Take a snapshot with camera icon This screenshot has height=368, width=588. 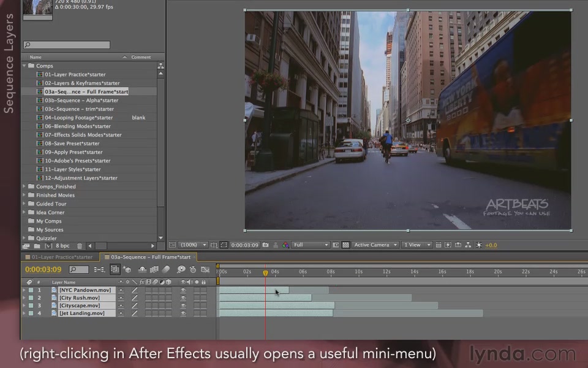tap(265, 245)
